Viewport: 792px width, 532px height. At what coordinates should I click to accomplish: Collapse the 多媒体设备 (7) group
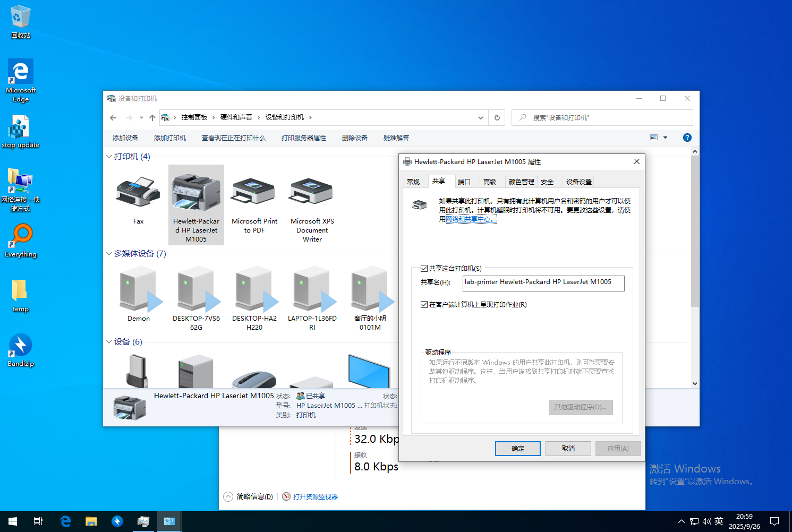point(109,254)
